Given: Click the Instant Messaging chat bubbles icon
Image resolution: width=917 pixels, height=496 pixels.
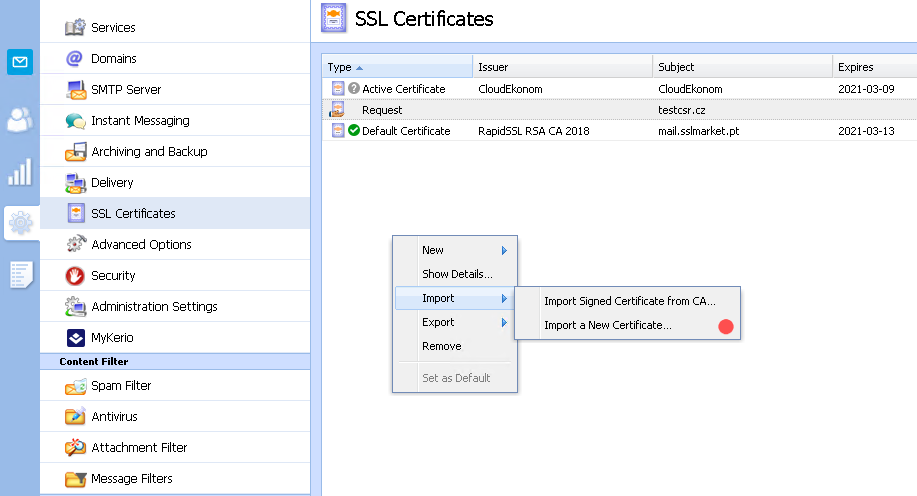Looking at the screenshot, I should (75, 120).
